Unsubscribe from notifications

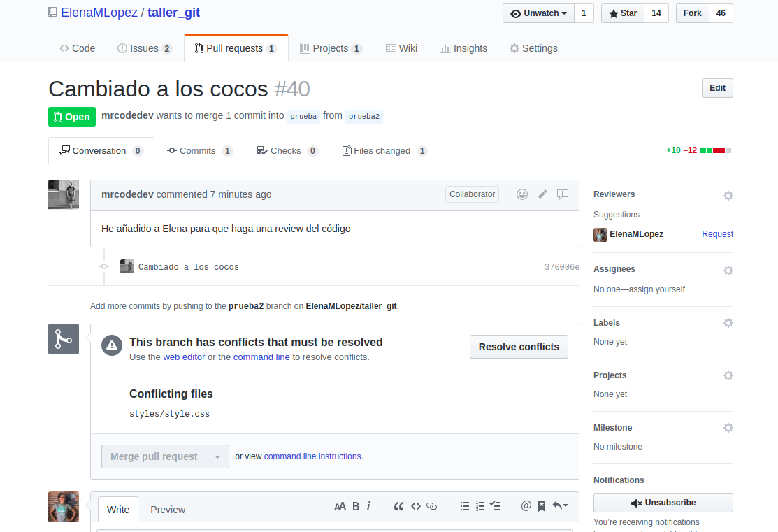[663, 503]
